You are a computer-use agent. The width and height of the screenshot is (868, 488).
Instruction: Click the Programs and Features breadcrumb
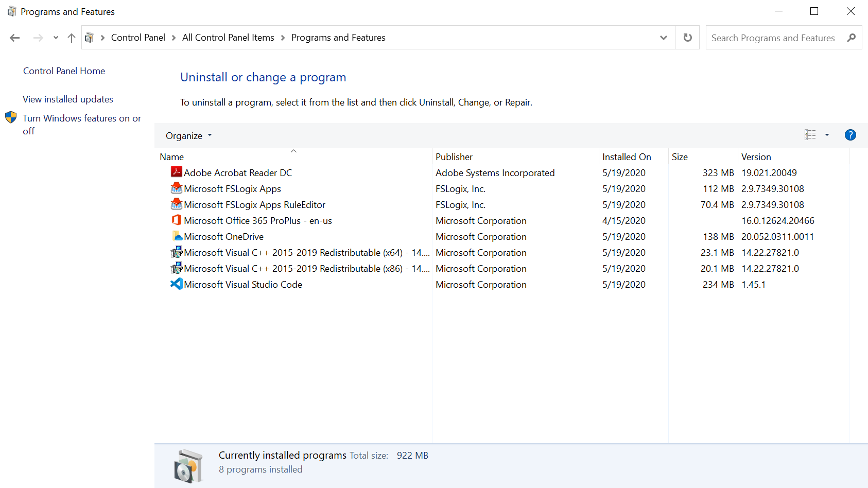click(338, 38)
